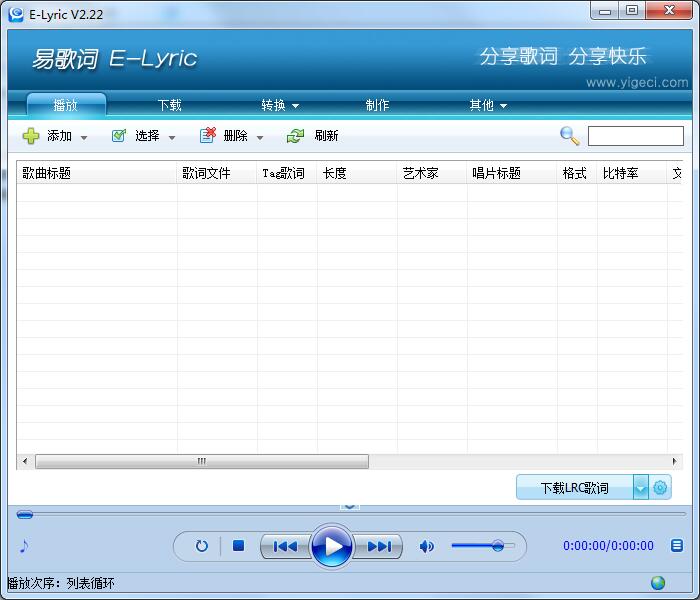The width and height of the screenshot is (700, 600).
Task: Open the 删除 delete dropdown
Action: (x=260, y=137)
